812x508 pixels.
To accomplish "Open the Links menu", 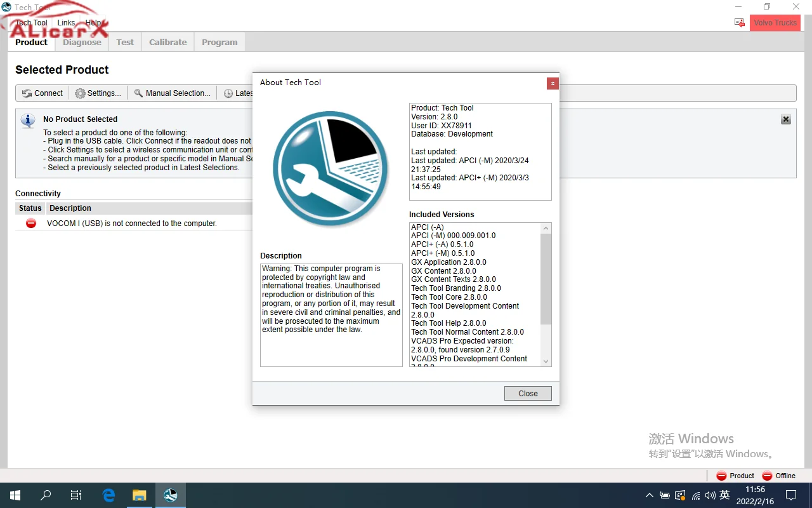I will tap(66, 23).
